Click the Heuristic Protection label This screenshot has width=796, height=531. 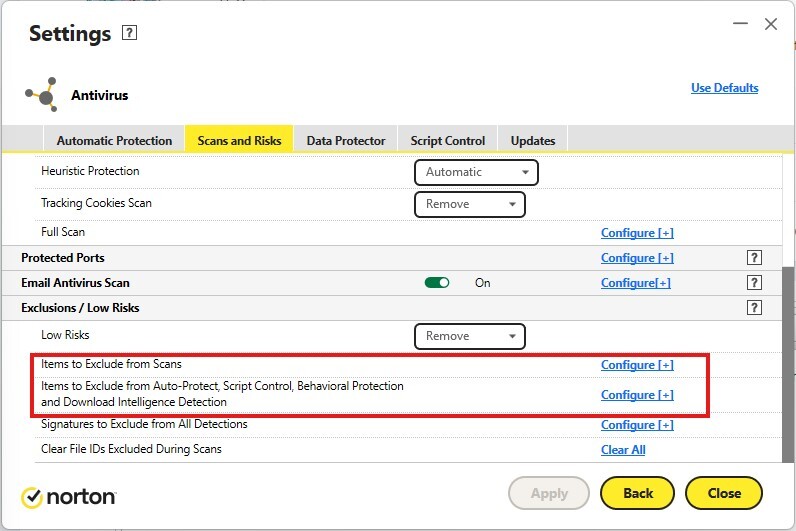click(90, 171)
